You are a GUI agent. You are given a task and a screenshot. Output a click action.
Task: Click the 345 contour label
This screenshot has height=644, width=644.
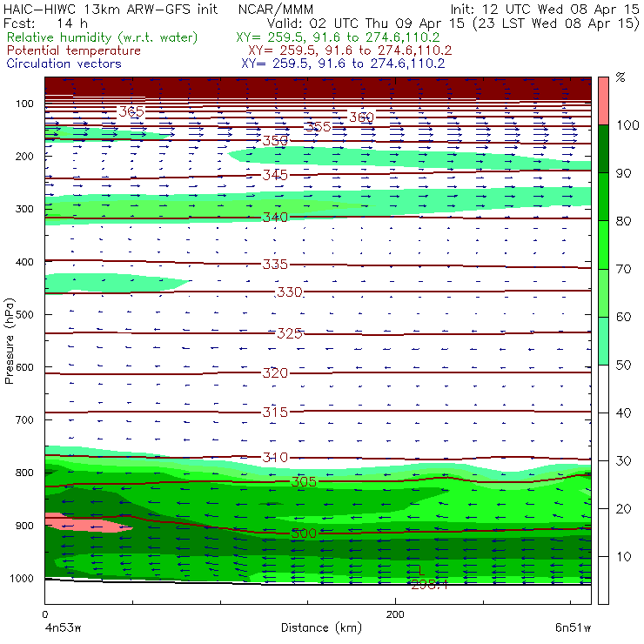pyautogui.click(x=275, y=176)
